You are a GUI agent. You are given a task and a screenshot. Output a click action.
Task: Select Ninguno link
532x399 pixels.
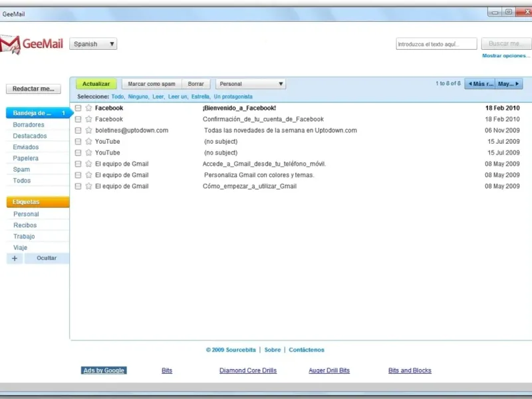(x=138, y=96)
